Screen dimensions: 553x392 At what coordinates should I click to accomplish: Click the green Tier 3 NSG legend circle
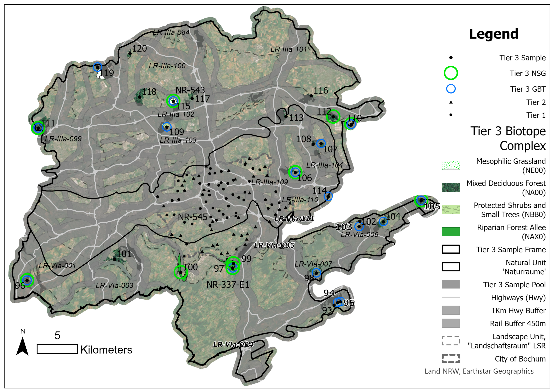pyautogui.click(x=451, y=73)
